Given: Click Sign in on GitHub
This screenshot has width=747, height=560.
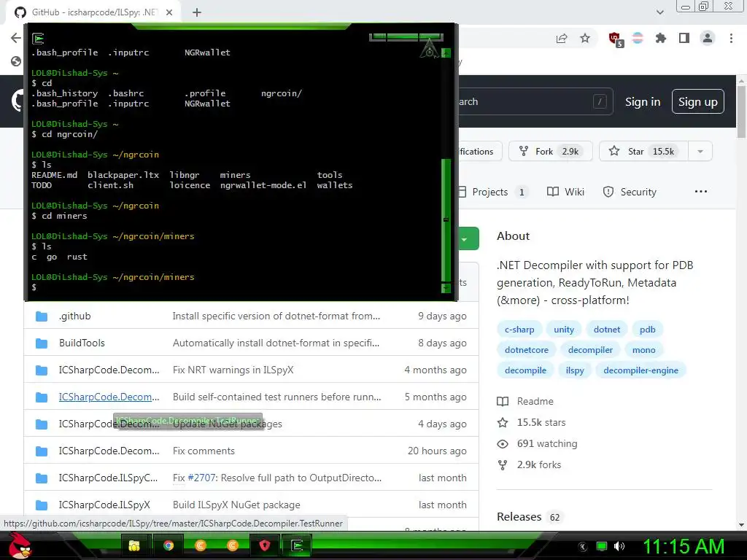Looking at the screenshot, I should click(x=643, y=102).
